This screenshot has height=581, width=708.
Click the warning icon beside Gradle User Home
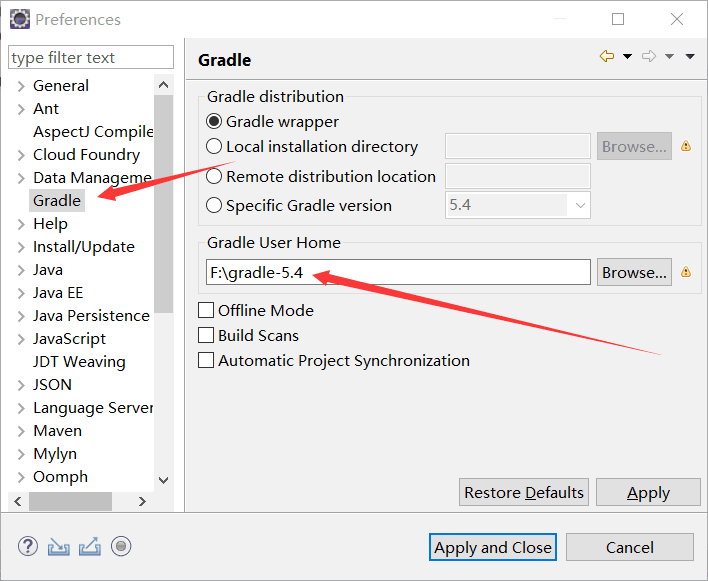click(686, 272)
